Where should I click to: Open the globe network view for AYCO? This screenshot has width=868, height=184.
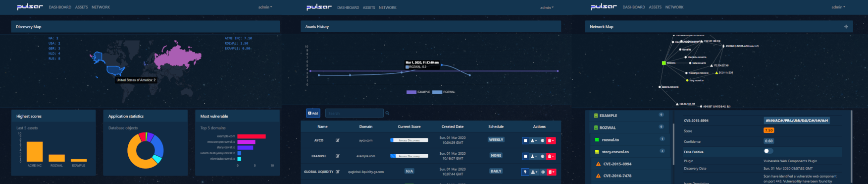[543, 140]
